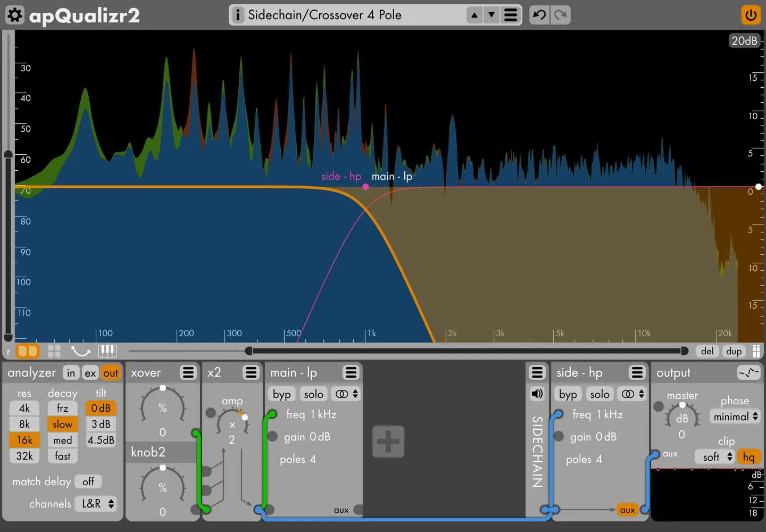The width and height of the screenshot is (766, 532).
Task: Toggle the orange power bypass button
Action: [751, 15]
